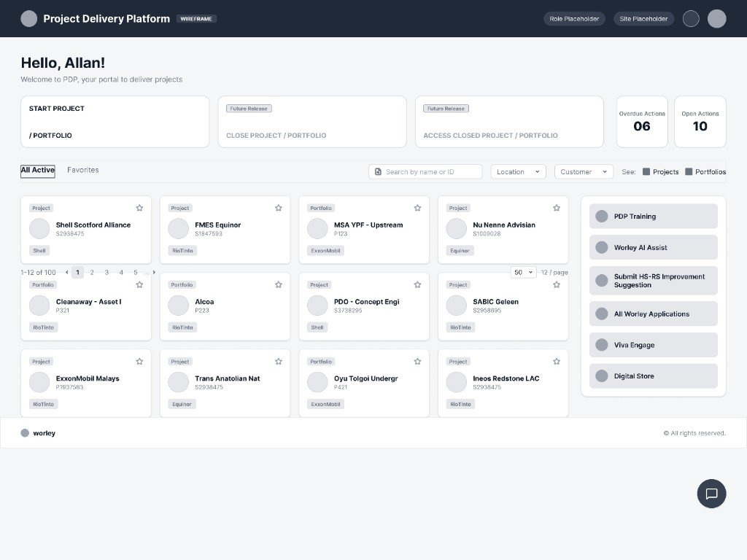Click the Alcoa portfolio name

pos(204,301)
